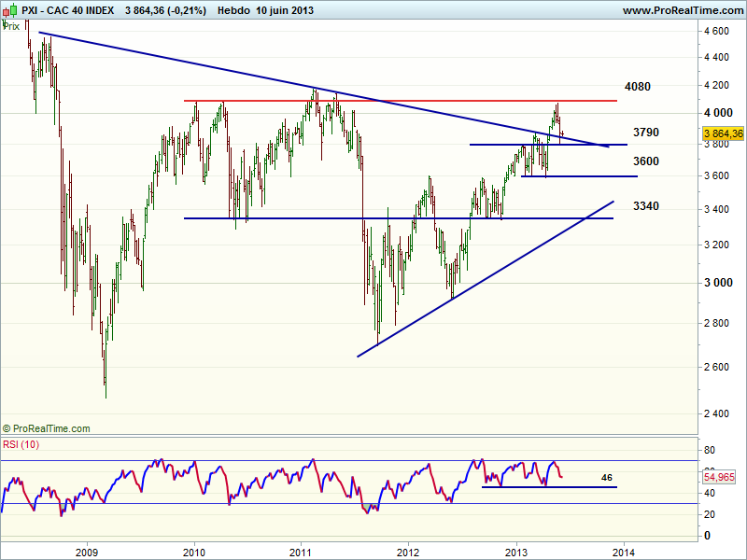Select the red 4080 resistance line
747x560 pixels.
click(x=420, y=101)
